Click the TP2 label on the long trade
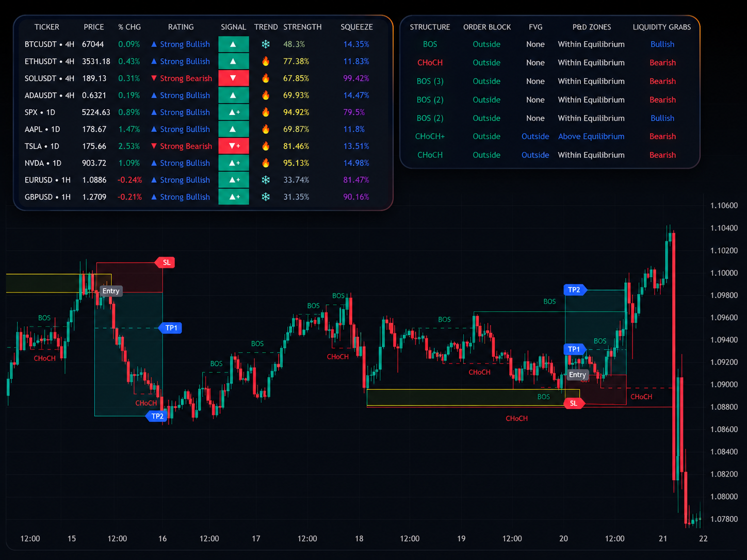 click(575, 290)
